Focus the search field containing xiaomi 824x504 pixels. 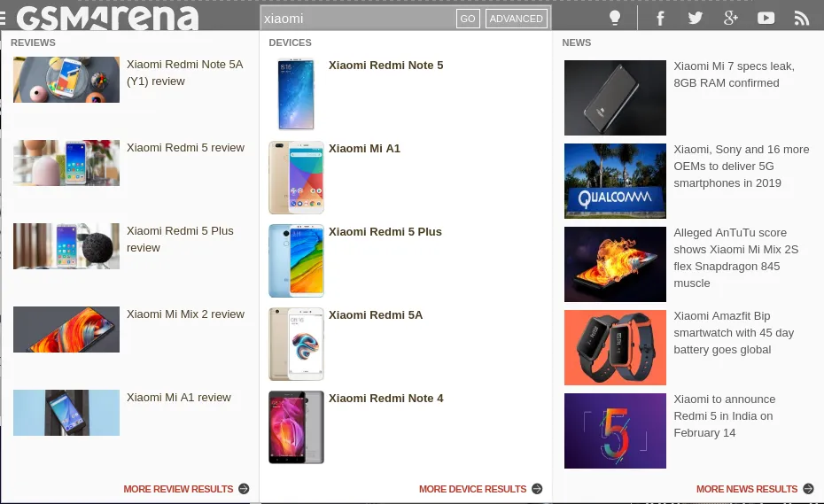point(359,19)
